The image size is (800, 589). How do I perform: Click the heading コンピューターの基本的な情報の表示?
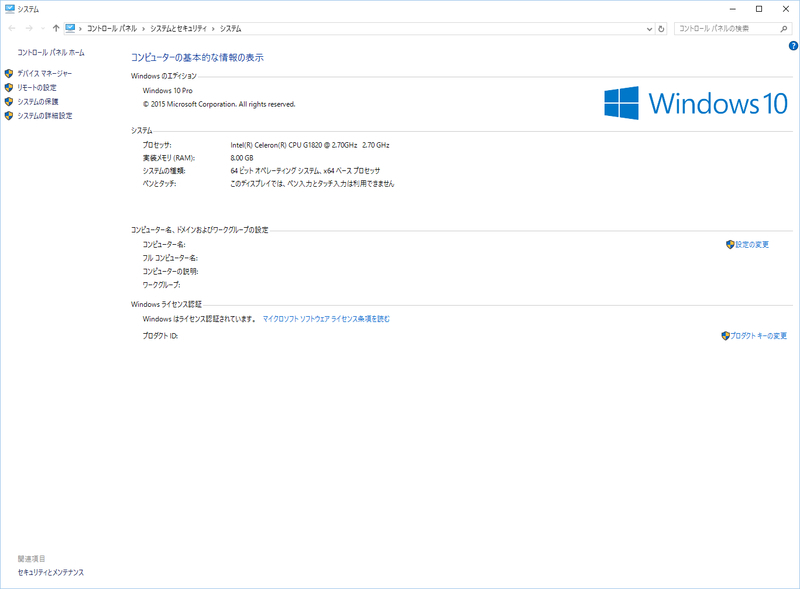coord(197,58)
